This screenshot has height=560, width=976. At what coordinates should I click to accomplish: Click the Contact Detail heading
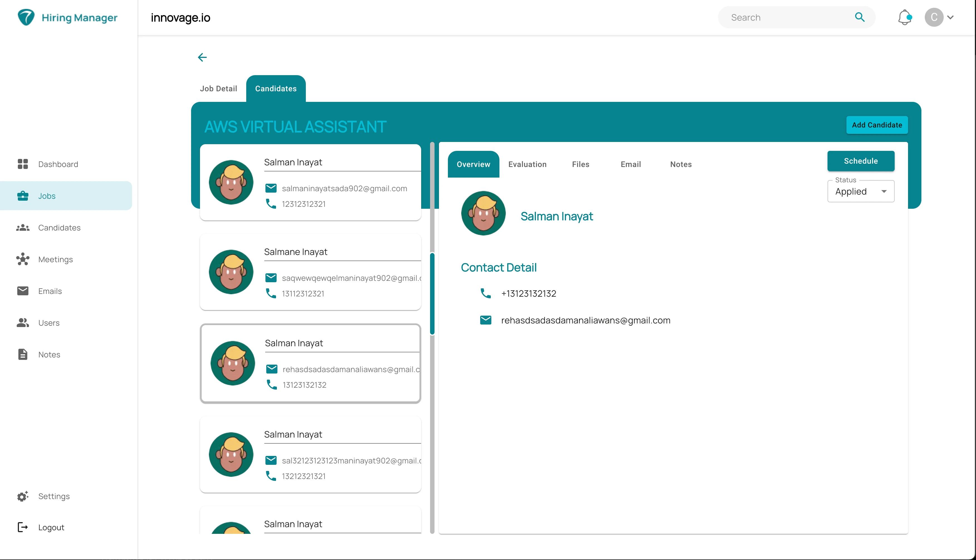click(x=498, y=267)
